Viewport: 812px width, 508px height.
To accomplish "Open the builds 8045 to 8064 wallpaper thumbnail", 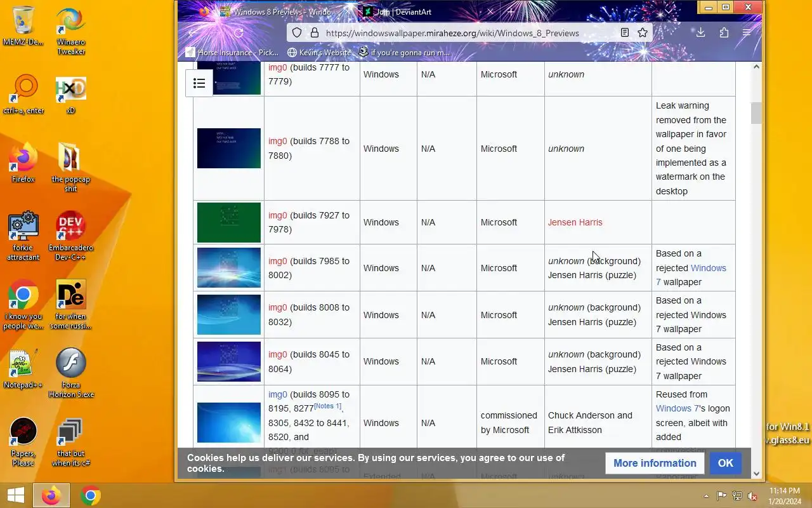I will tap(229, 361).
